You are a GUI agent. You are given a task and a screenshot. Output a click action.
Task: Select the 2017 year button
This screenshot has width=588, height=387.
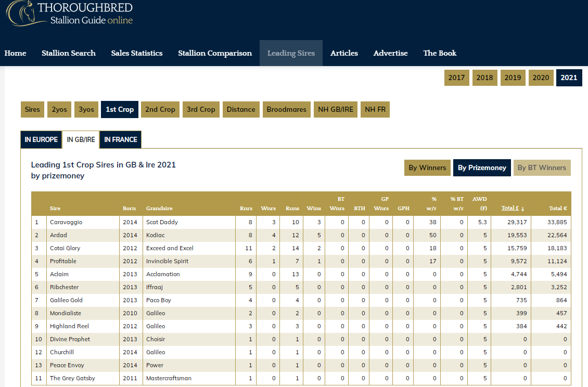(x=456, y=78)
